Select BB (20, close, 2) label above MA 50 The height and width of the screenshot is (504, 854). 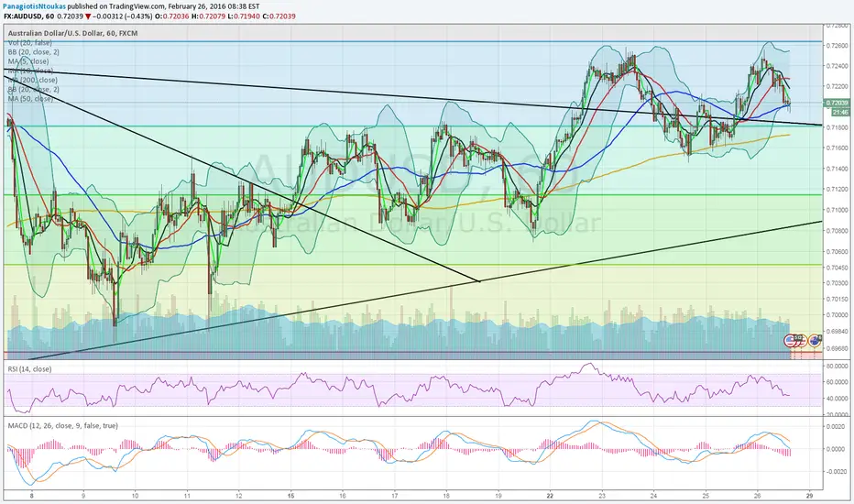[34, 89]
